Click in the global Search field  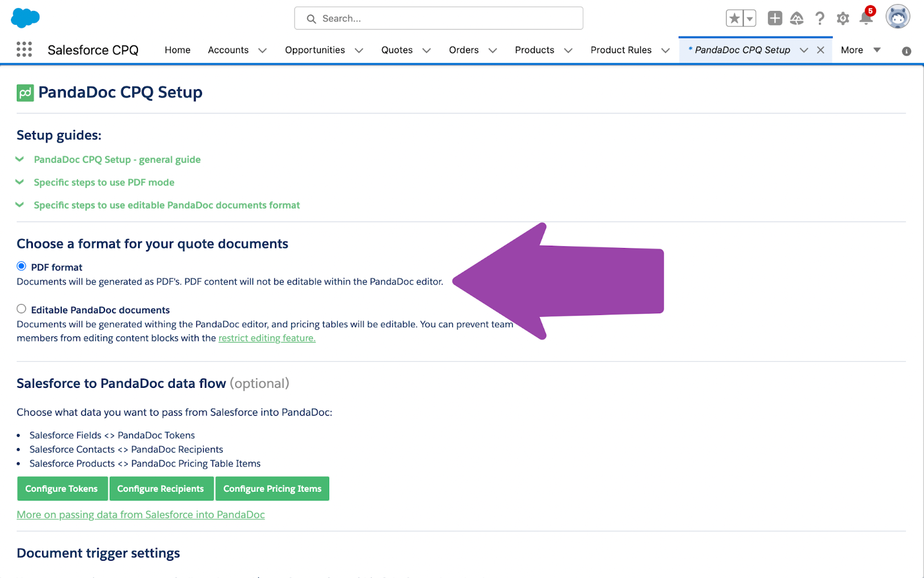[439, 18]
